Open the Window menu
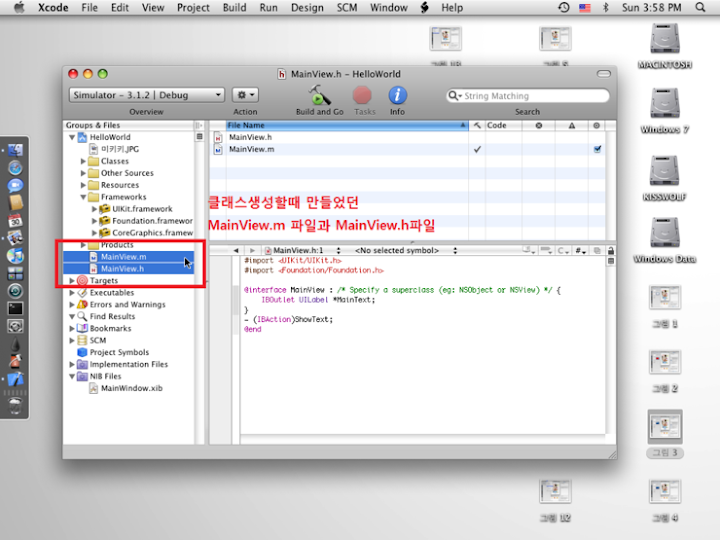 coord(388,8)
